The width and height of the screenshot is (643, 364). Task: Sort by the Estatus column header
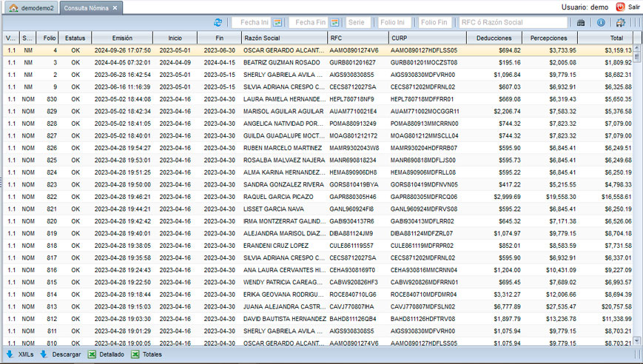pyautogui.click(x=75, y=38)
